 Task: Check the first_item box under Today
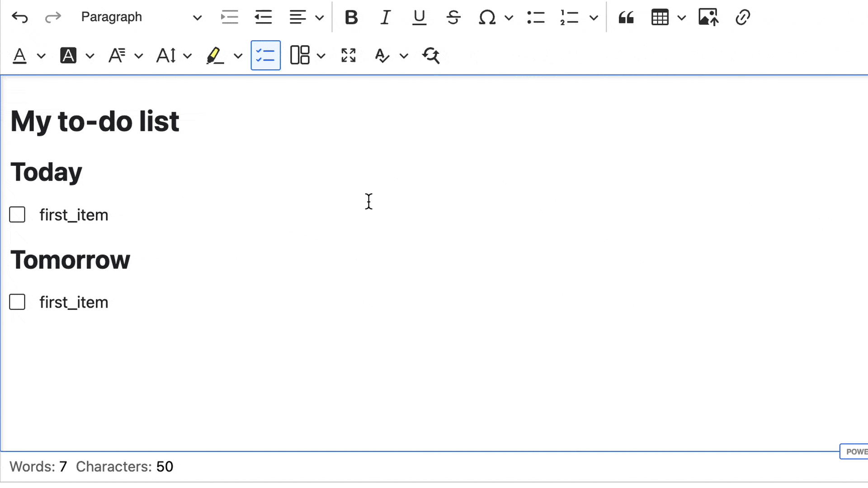(17, 215)
